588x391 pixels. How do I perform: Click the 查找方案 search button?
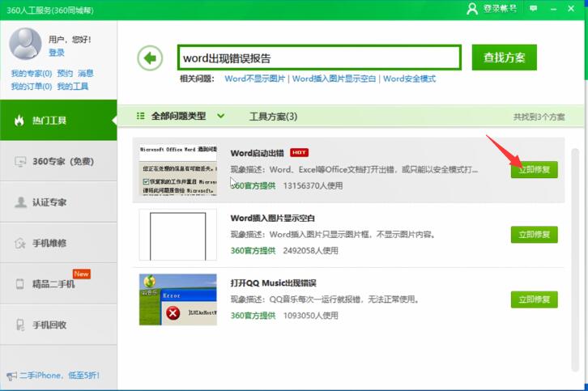point(504,57)
